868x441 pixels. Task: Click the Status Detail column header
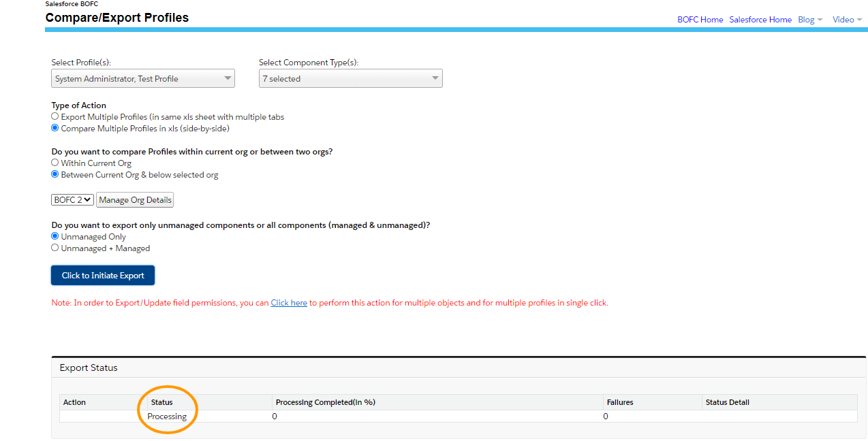[779, 402]
